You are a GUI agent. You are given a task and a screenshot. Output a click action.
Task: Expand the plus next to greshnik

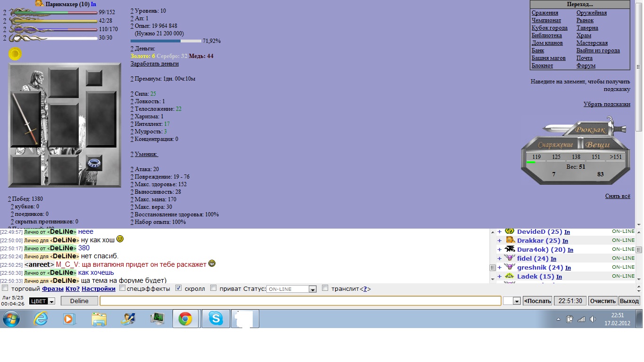(499, 267)
